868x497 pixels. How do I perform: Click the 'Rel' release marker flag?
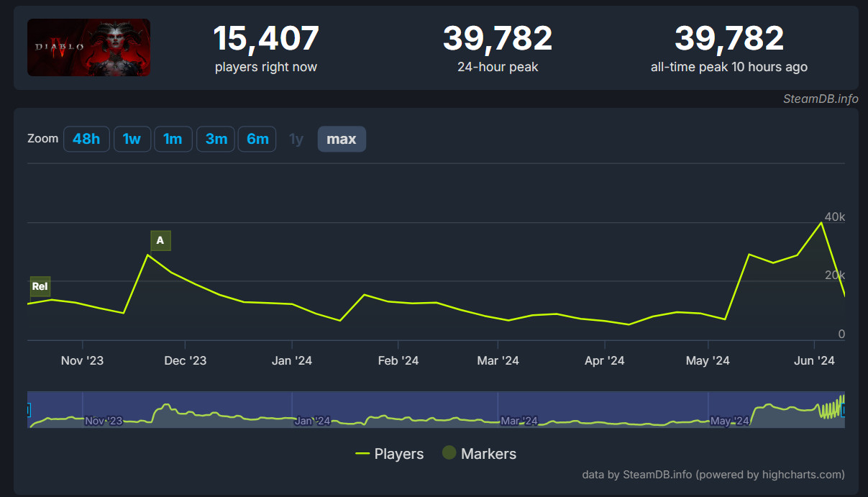[x=40, y=286]
